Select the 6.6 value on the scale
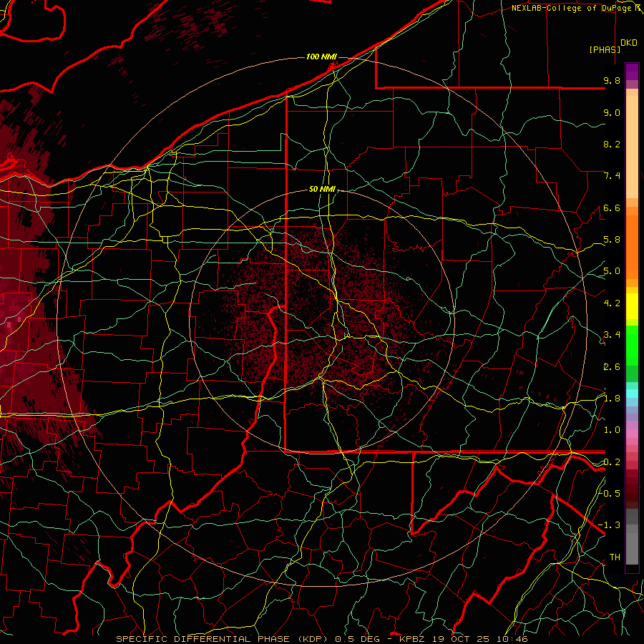 [x=612, y=208]
